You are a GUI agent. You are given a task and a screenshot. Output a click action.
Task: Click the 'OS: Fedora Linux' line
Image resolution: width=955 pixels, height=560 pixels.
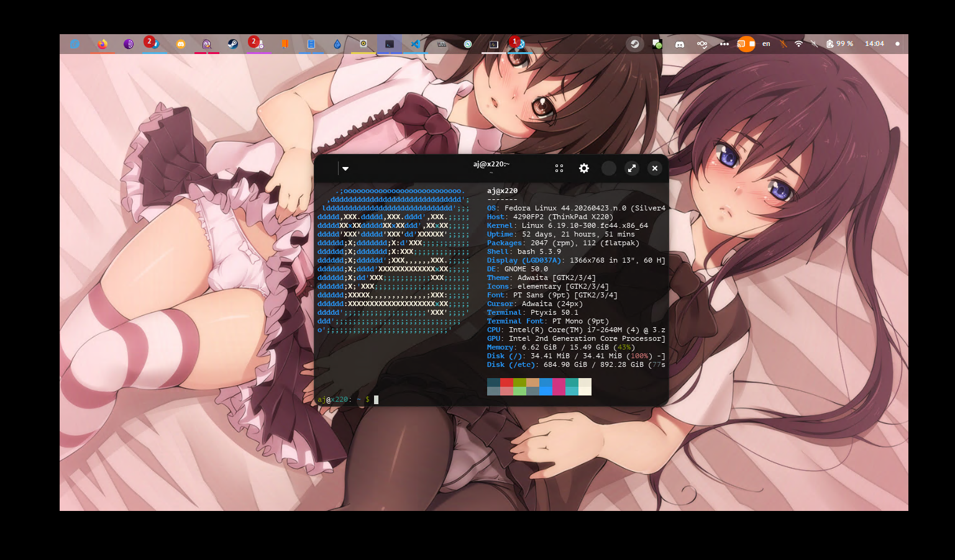[x=576, y=208]
